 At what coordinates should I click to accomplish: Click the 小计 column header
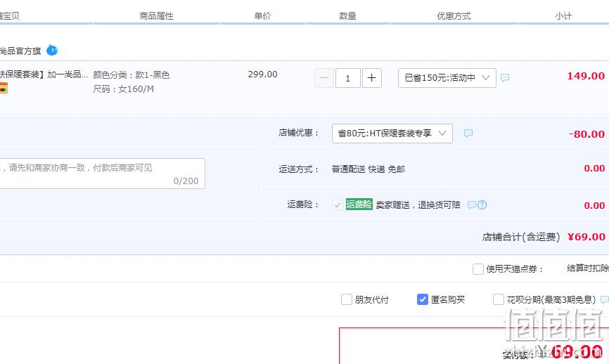click(x=563, y=16)
